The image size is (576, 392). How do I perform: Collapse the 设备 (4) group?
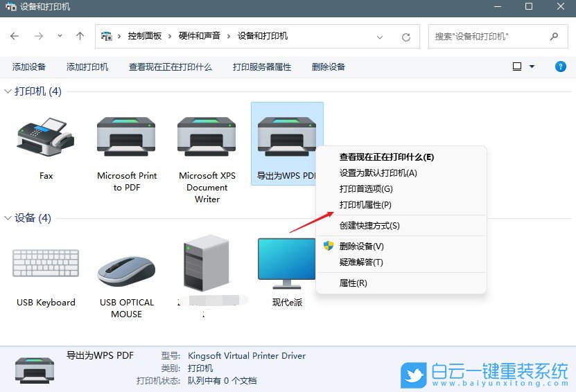click(x=8, y=218)
